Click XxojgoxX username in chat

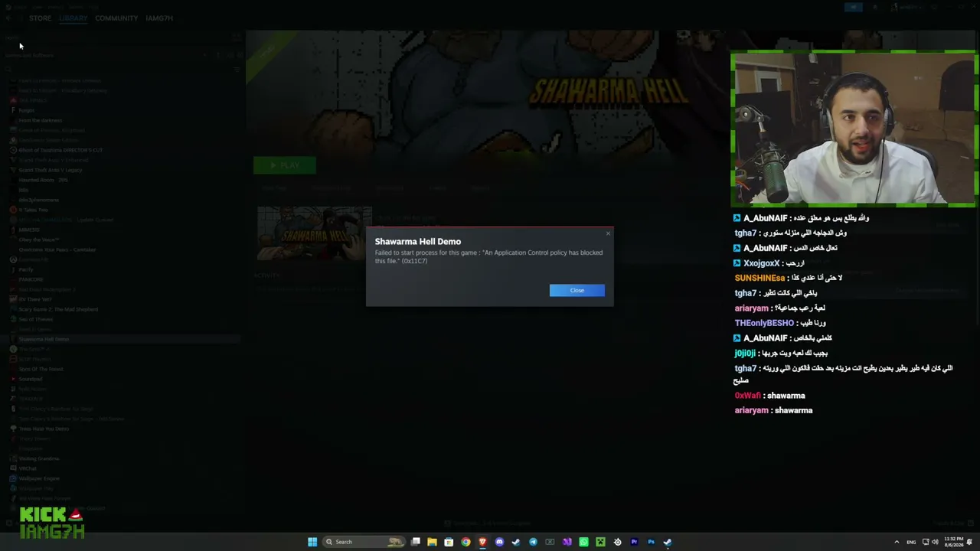pos(762,263)
